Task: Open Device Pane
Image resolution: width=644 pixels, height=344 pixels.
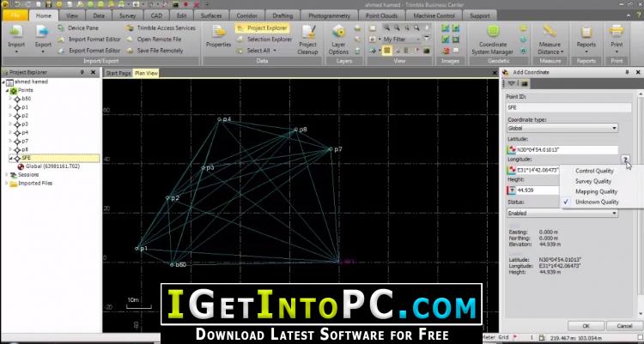Action: coord(78,28)
